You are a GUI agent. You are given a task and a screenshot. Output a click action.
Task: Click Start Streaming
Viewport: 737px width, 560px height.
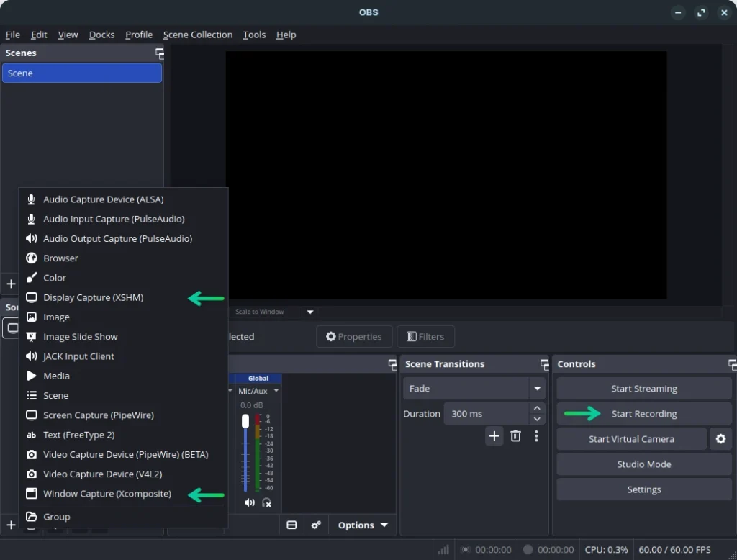[x=644, y=389]
